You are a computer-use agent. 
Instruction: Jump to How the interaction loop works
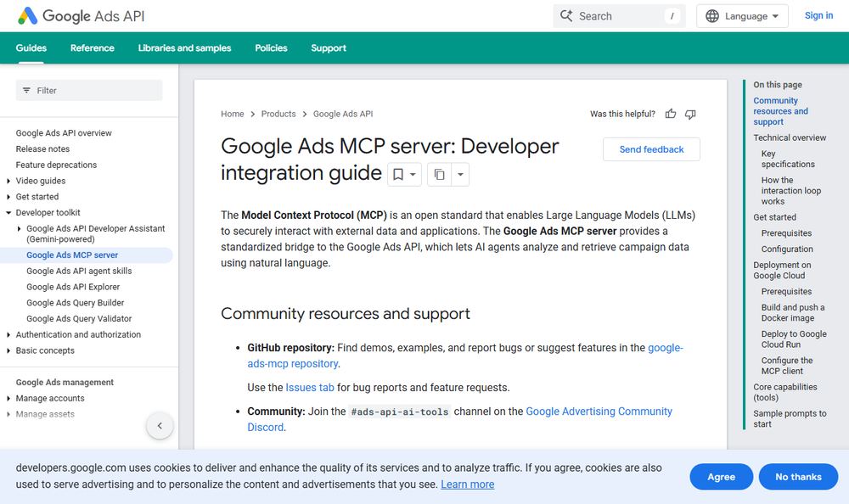coord(791,191)
